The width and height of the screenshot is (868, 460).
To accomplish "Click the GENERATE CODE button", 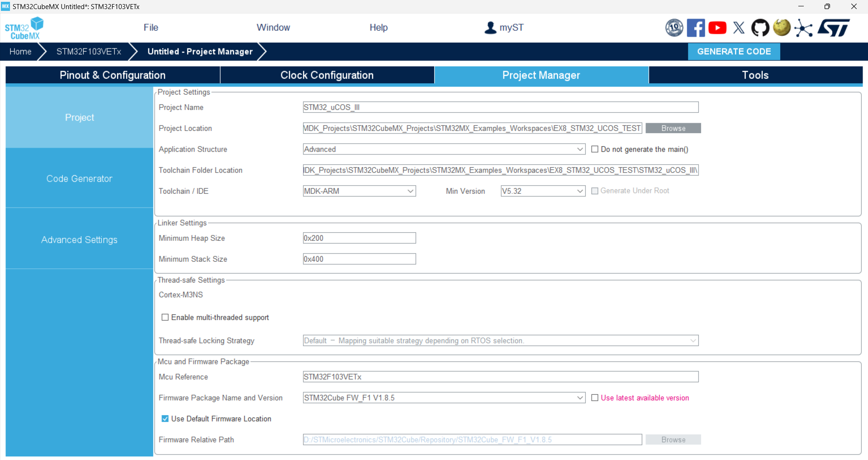I will 734,51.
